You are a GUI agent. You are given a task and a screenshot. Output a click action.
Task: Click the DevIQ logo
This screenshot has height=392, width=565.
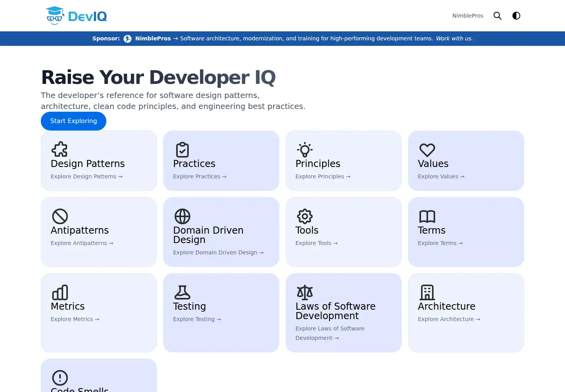tap(76, 16)
